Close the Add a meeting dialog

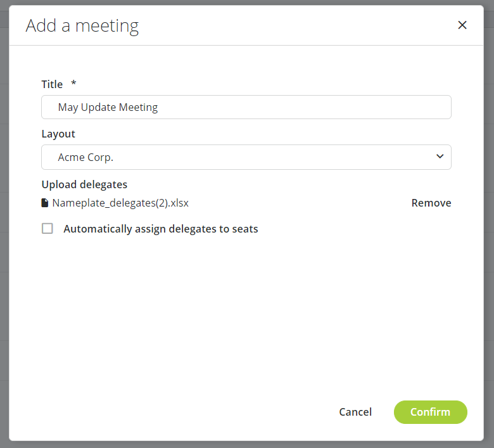[462, 25]
